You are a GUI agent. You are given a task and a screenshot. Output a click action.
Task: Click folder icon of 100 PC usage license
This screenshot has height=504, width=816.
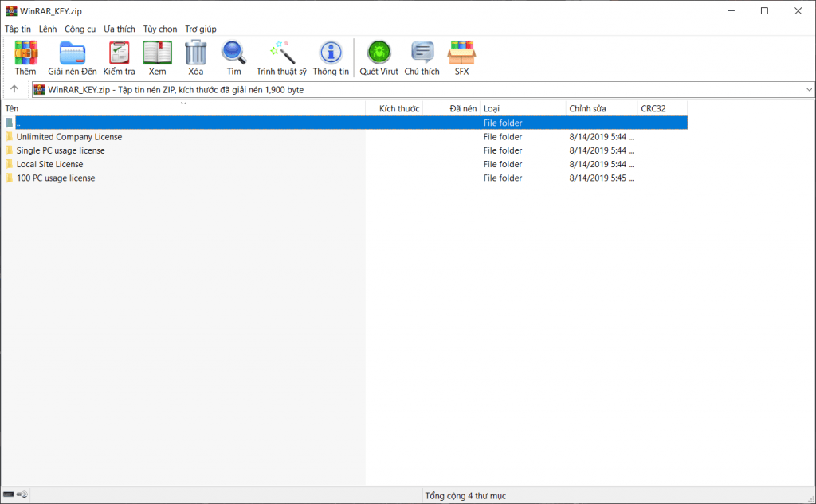click(x=9, y=178)
